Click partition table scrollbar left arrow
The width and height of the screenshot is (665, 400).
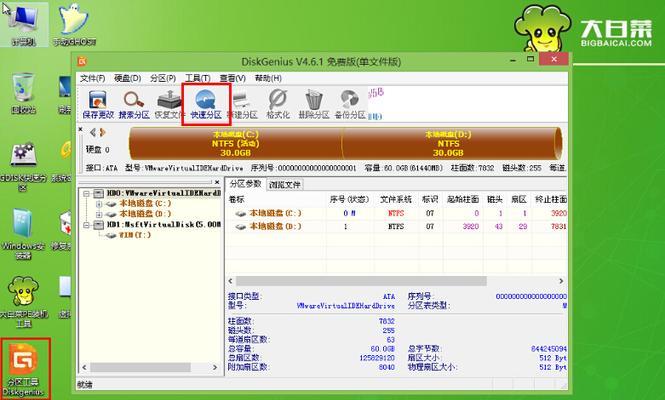[x=231, y=281]
